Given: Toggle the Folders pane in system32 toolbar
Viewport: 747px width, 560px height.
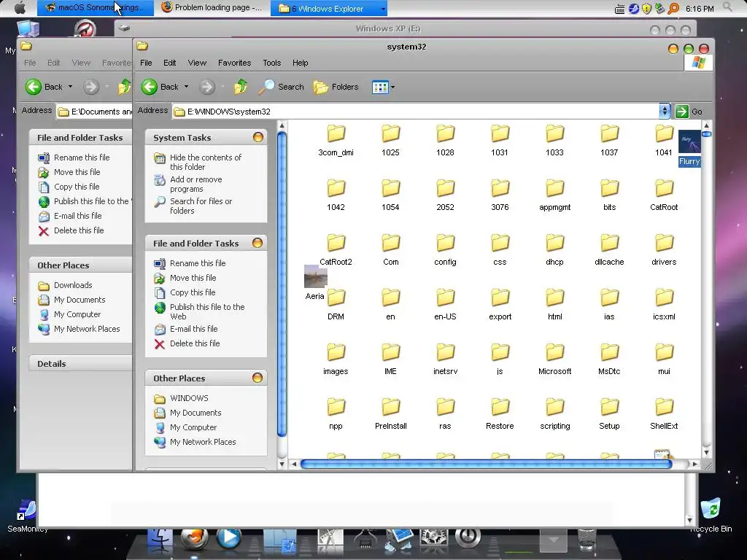Looking at the screenshot, I should pos(336,87).
